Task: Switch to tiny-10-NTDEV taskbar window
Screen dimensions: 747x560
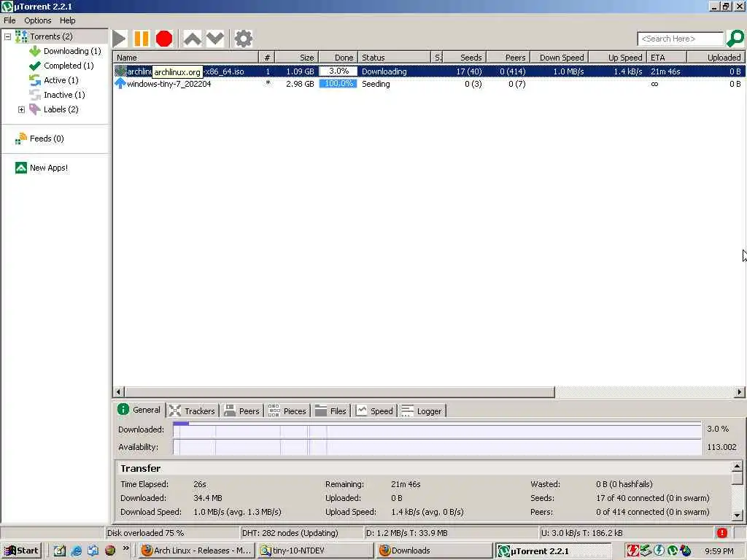Action: pyautogui.click(x=315, y=551)
